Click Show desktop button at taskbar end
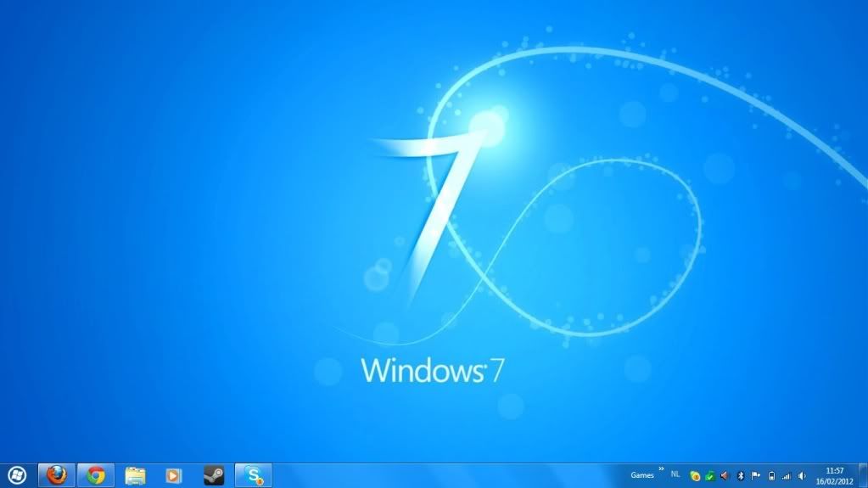The height and width of the screenshot is (488, 868). pos(863,475)
